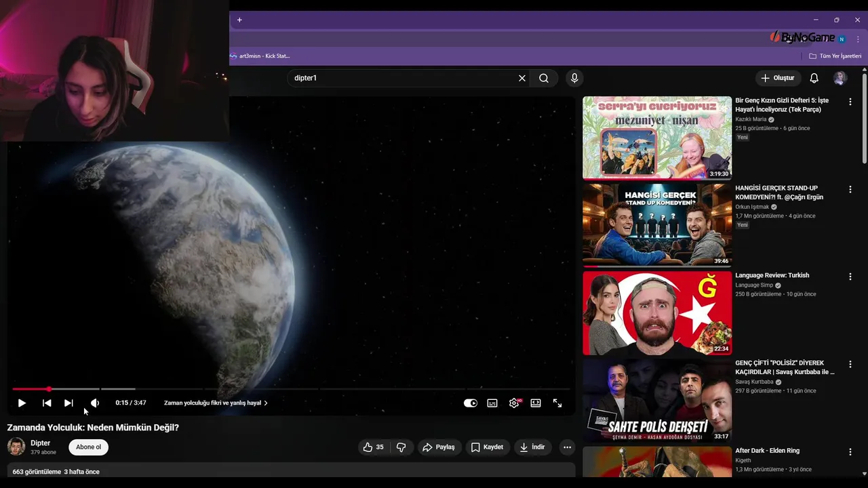
Task: Open the browser three-dot menu
Action: pyautogui.click(x=858, y=39)
